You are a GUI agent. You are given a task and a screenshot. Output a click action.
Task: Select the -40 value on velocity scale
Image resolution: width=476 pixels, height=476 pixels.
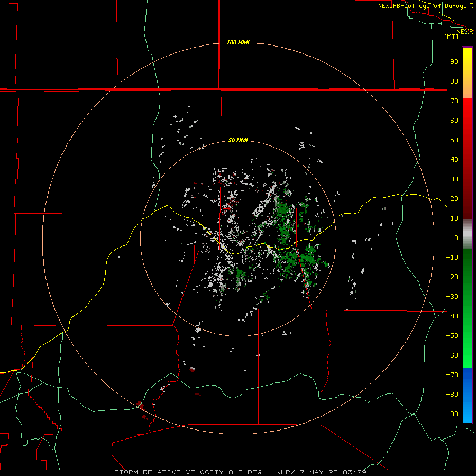coord(452,316)
